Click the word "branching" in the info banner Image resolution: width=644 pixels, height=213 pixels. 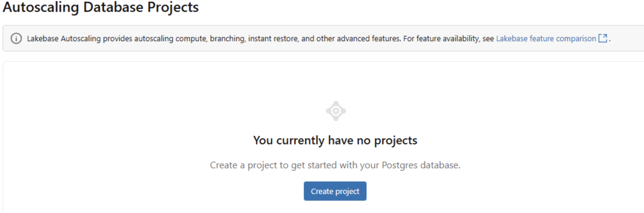(227, 39)
